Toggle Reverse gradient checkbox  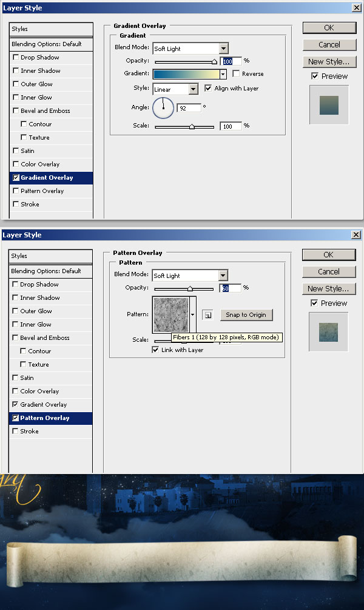235,73
